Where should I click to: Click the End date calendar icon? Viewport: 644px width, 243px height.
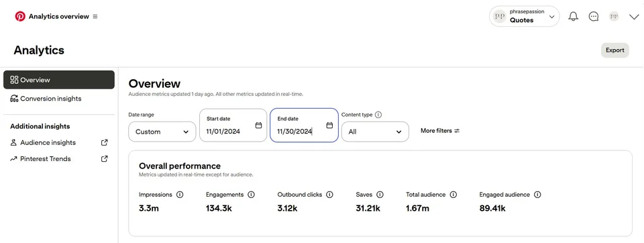pos(329,126)
